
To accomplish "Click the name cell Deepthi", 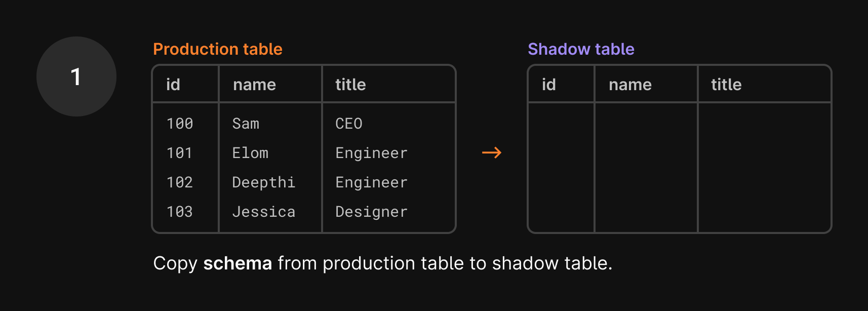I will pyautogui.click(x=263, y=182).
